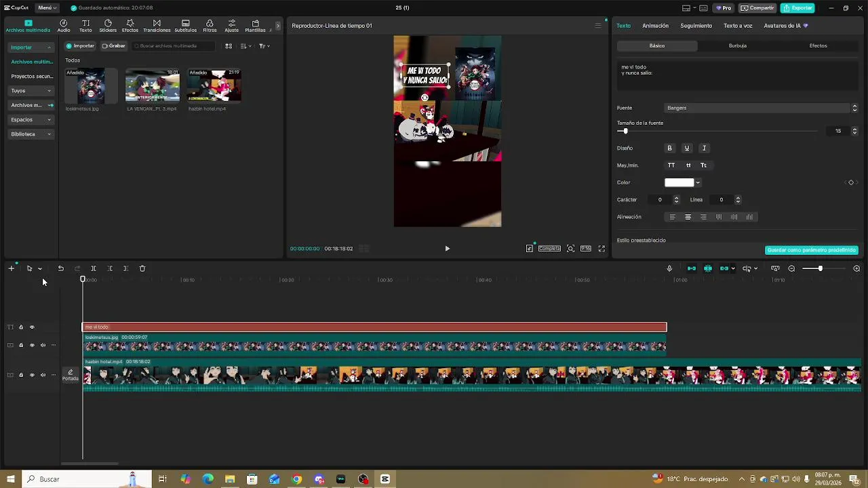Hide the hazbin hotel.mp4 main track

tap(32, 375)
